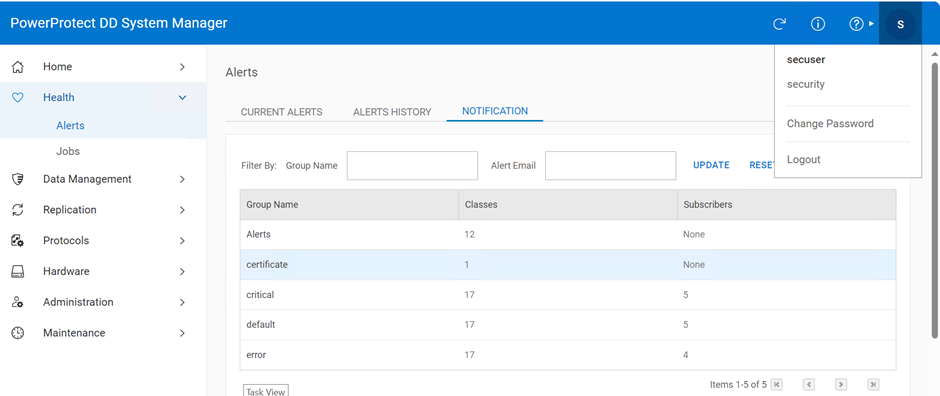
Task: Choose Change Password from user menu
Action: (830, 123)
